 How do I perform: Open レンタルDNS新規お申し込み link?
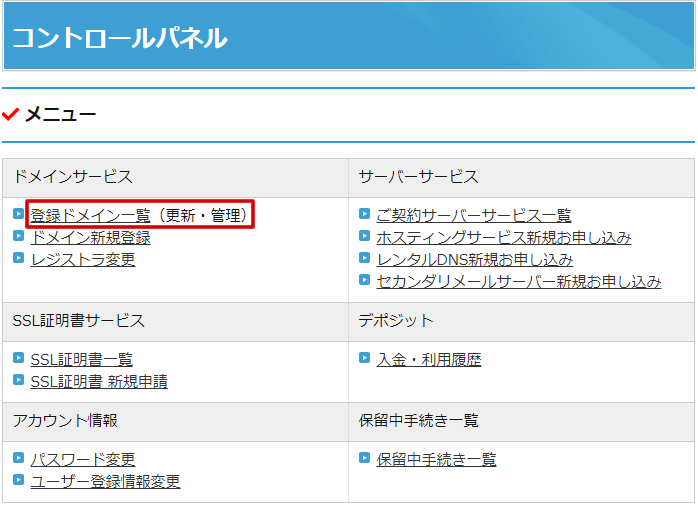pyautogui.click(x=475, y=259)
